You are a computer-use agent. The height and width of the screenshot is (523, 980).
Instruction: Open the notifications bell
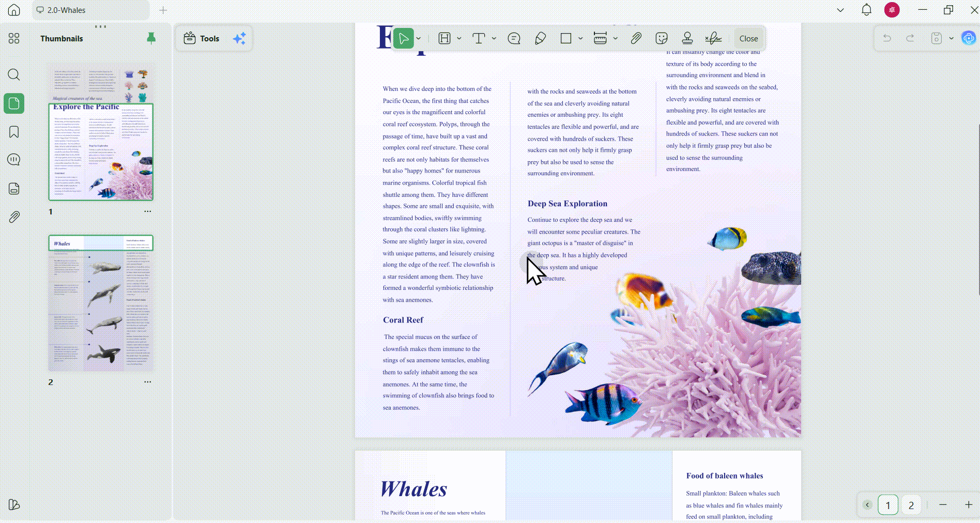pyautogui.click(x=867, y=10)
